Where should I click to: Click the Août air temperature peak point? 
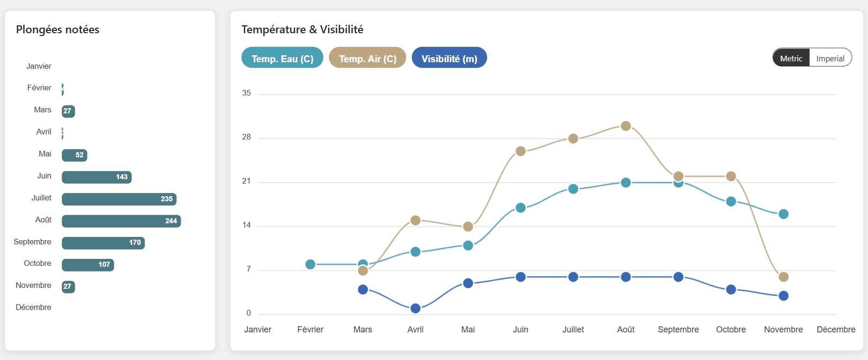(626, 126)
